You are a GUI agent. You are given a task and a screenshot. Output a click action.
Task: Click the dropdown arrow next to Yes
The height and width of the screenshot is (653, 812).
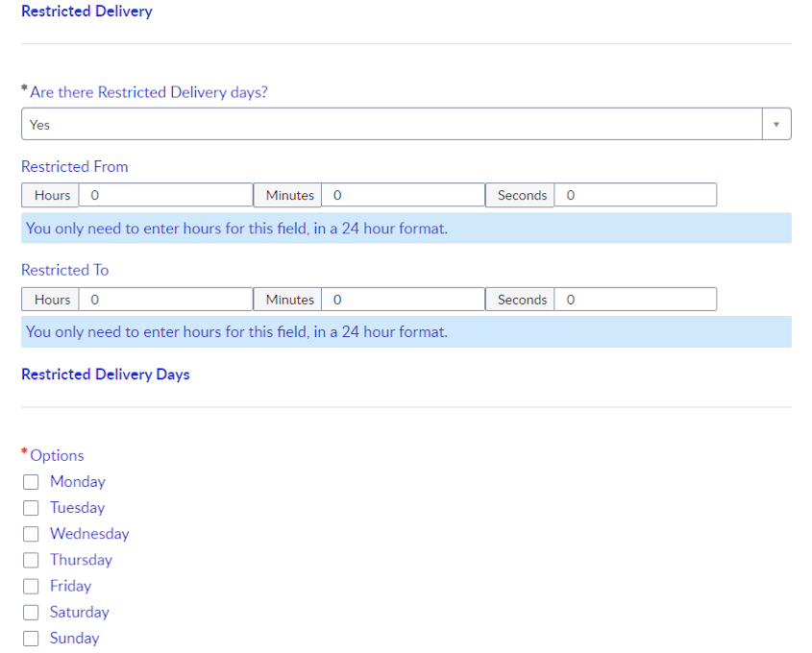[776, 123]
